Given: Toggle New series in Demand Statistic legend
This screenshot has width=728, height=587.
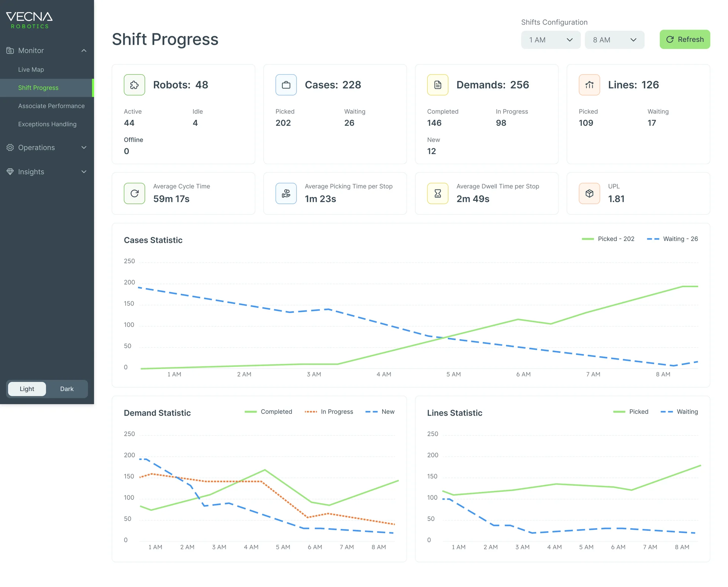Looking at the screenshot, I should coord(380,412).
